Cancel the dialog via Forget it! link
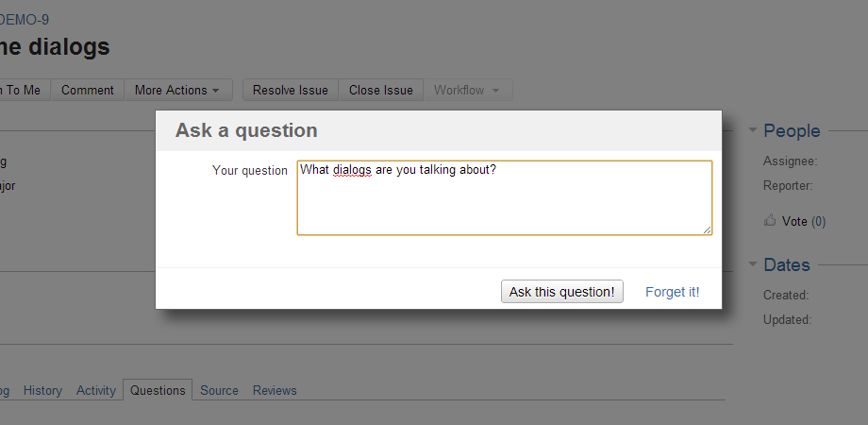Viewport: 868px width, 425px height. pos(672,292)
